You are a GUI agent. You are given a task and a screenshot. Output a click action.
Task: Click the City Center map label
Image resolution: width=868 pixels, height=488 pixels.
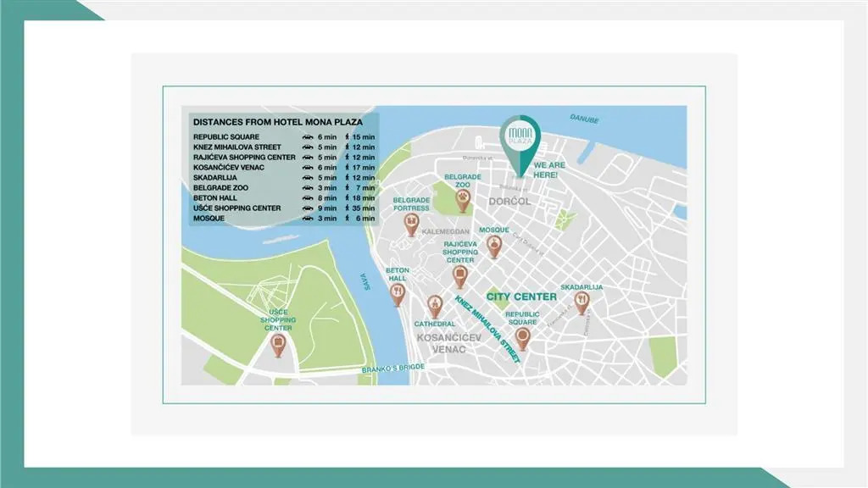[x=521, y=297]
